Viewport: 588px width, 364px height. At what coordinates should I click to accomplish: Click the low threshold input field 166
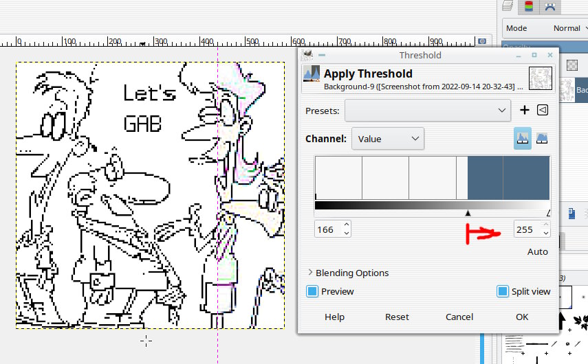point(329,229)
